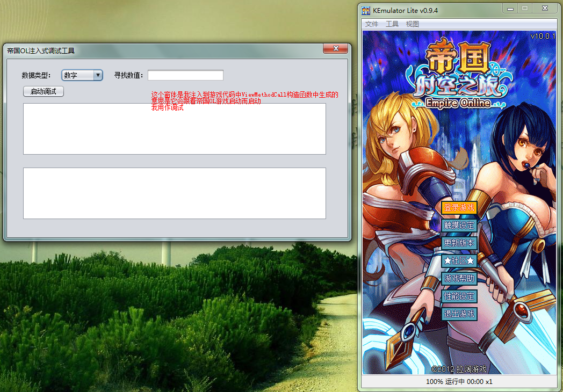The image size is (563, 392).
Task: Click the 帝国OL注入式调试工具 title text
Action: coord(41,51)
